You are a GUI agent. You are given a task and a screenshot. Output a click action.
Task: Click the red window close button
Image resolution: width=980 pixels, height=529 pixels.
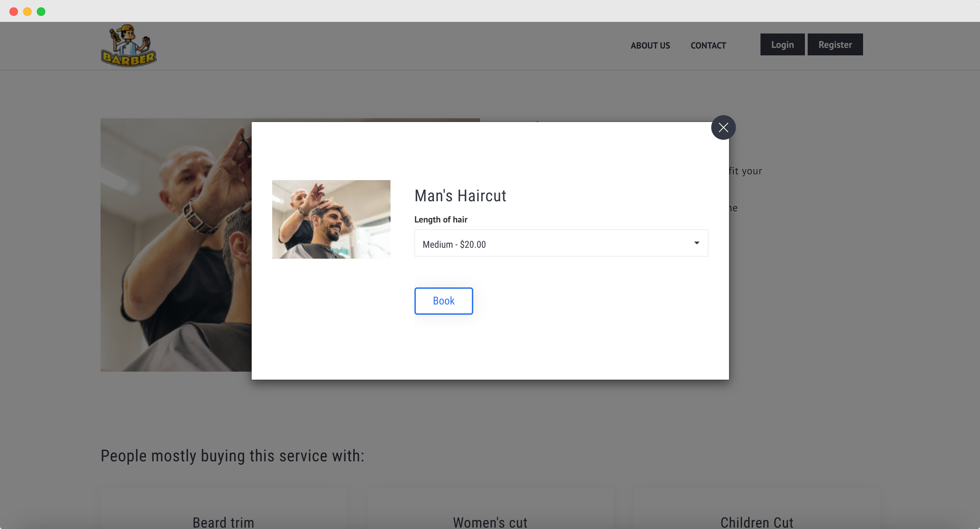pos(14,11)
